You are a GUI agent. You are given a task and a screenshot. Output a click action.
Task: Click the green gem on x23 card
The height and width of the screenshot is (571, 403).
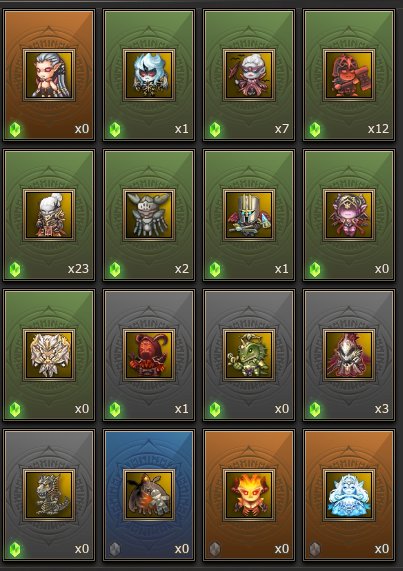[15, 269]
